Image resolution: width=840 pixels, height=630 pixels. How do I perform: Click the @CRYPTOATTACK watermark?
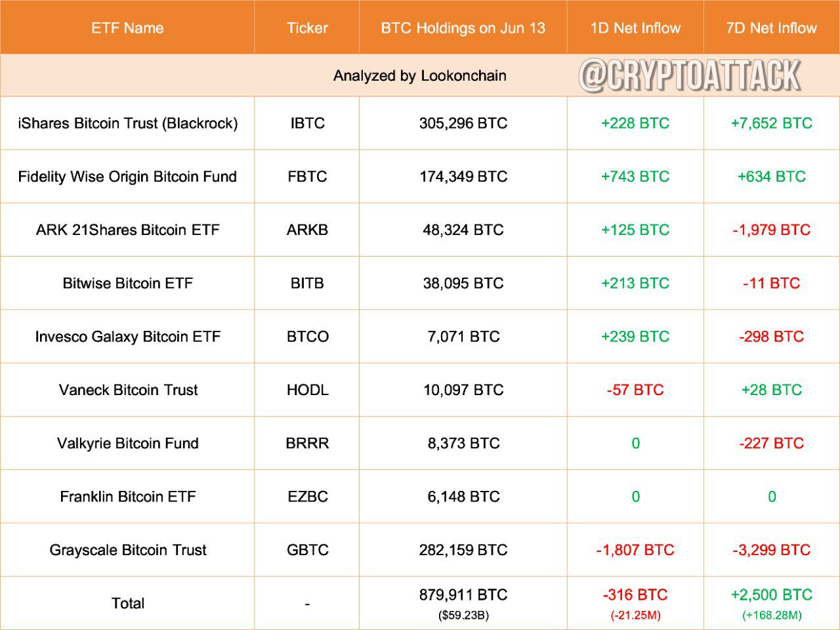click(x=690, y=75)
